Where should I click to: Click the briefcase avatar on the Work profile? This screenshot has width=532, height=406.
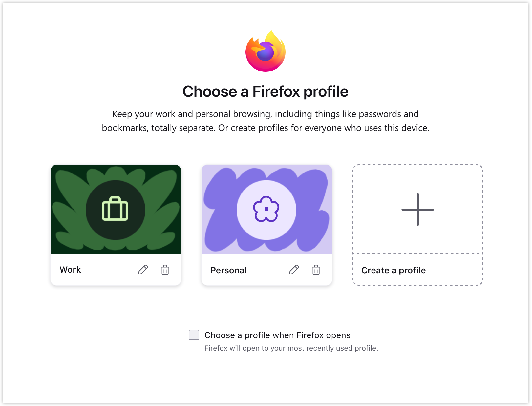pos(116,210)
